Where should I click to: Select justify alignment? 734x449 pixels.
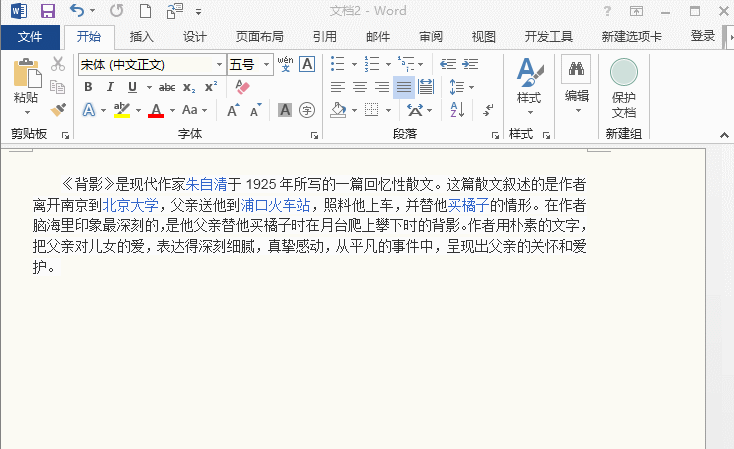(404, 87)
